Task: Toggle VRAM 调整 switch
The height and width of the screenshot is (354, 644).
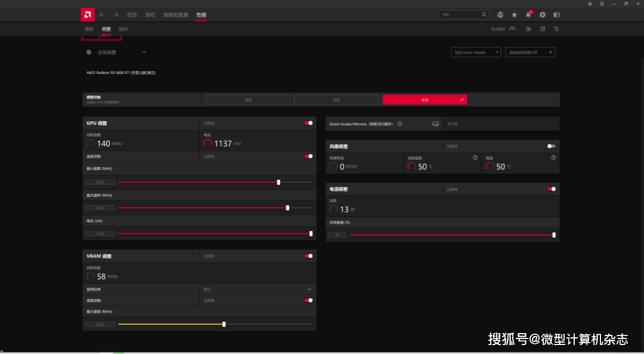Action: click(308, 256)
